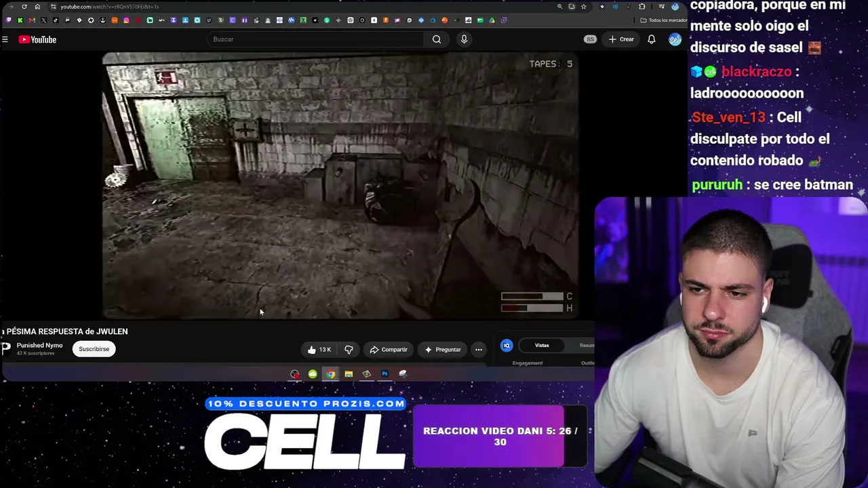
Task: Open the YouTube account avatar menu
Action: click(x=675, y=39)
